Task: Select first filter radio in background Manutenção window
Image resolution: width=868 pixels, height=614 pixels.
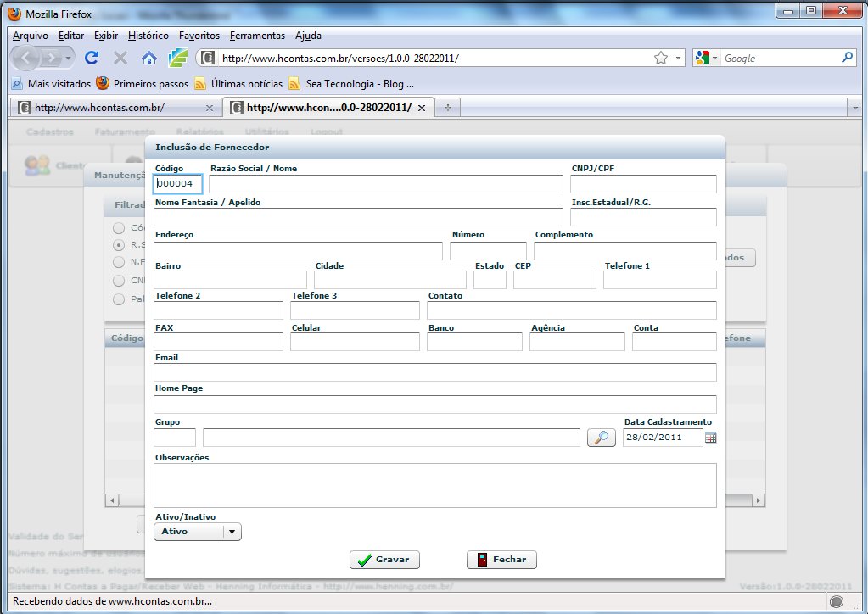Action: click(119, 228)
